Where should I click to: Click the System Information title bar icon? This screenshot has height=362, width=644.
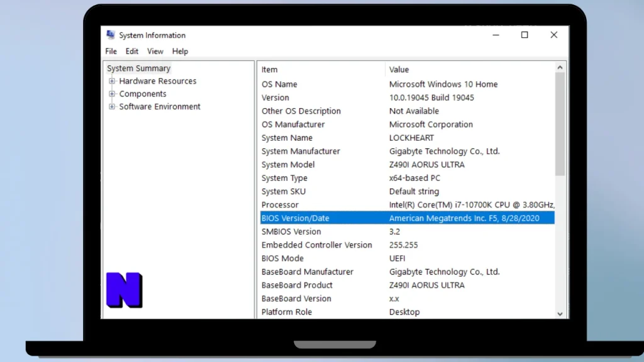[111, 35]
